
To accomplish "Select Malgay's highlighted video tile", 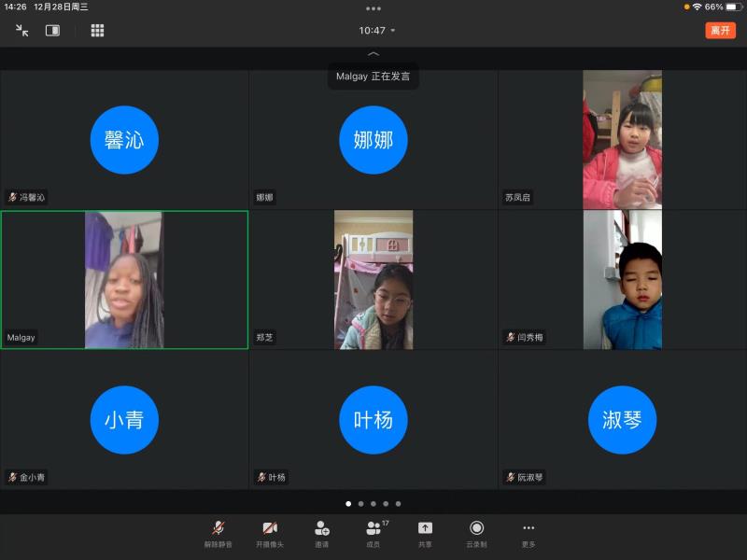I will [124, 278].
